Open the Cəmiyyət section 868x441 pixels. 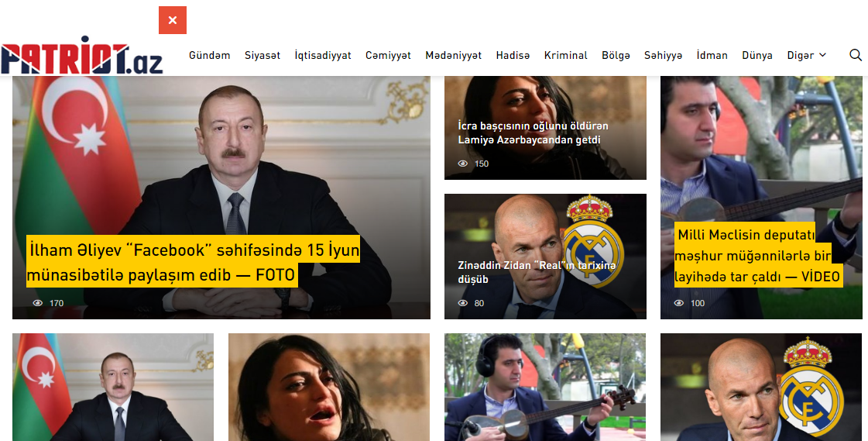click(x=388, y=55)
